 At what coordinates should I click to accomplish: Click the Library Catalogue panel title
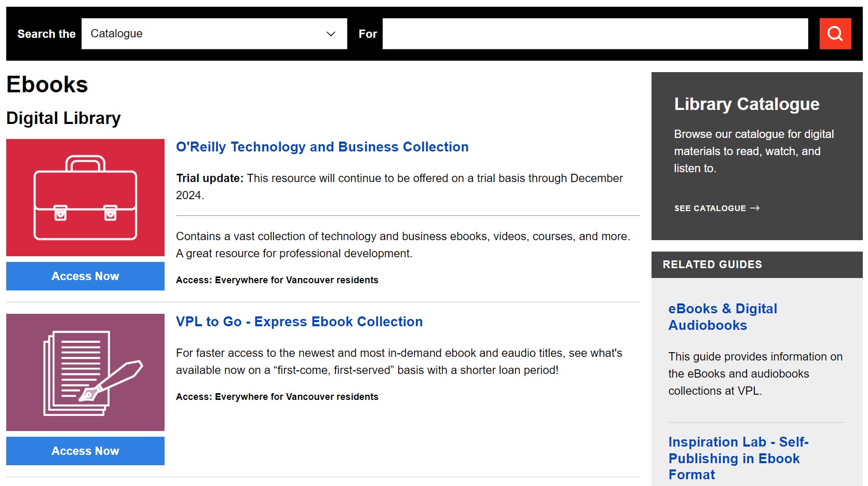point(747,104)
